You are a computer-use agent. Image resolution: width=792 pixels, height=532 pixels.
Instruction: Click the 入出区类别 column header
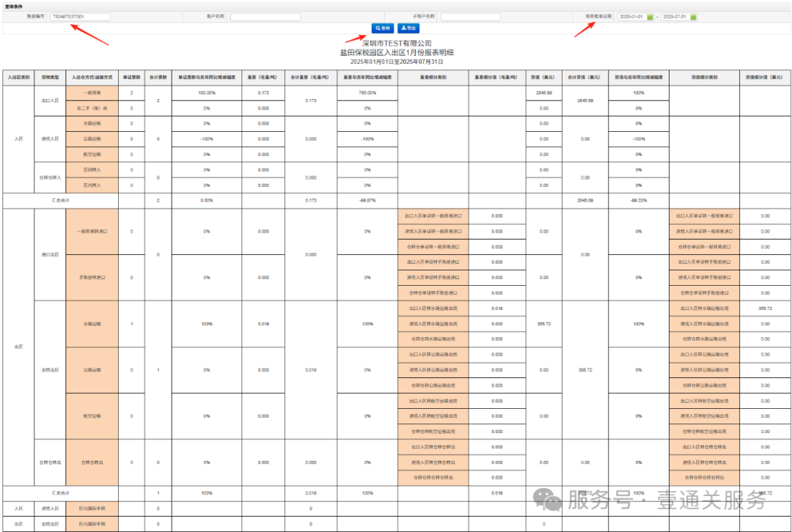click(18, 77)
